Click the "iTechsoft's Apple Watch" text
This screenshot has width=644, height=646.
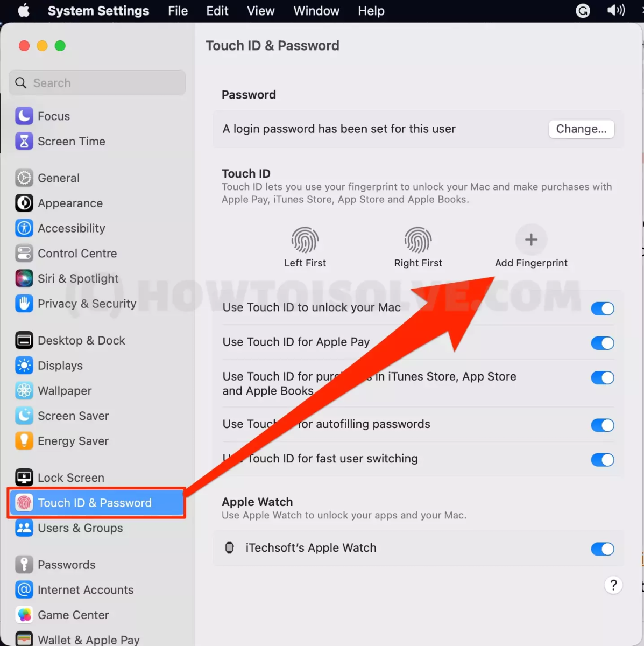pyautogui.click(x=311, y=547)
